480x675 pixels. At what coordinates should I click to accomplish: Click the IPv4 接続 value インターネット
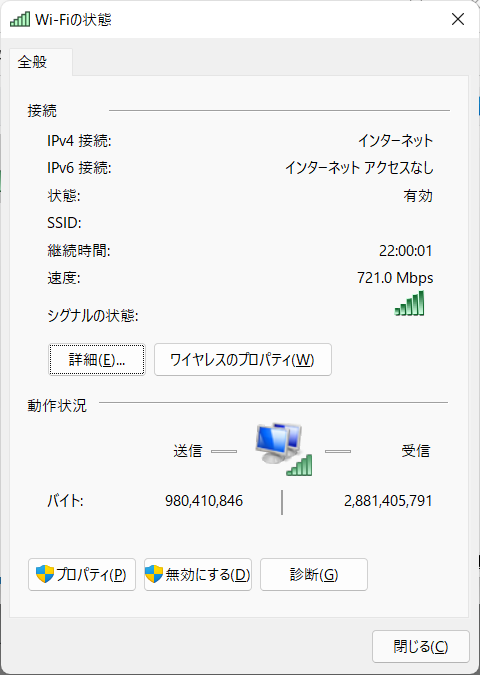coord(396,141)
